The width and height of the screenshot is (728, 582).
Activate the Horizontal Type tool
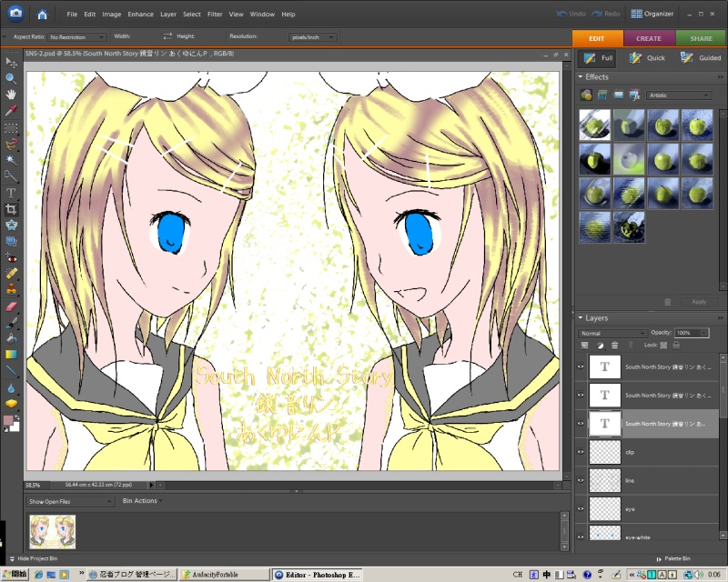coord(12,193)
